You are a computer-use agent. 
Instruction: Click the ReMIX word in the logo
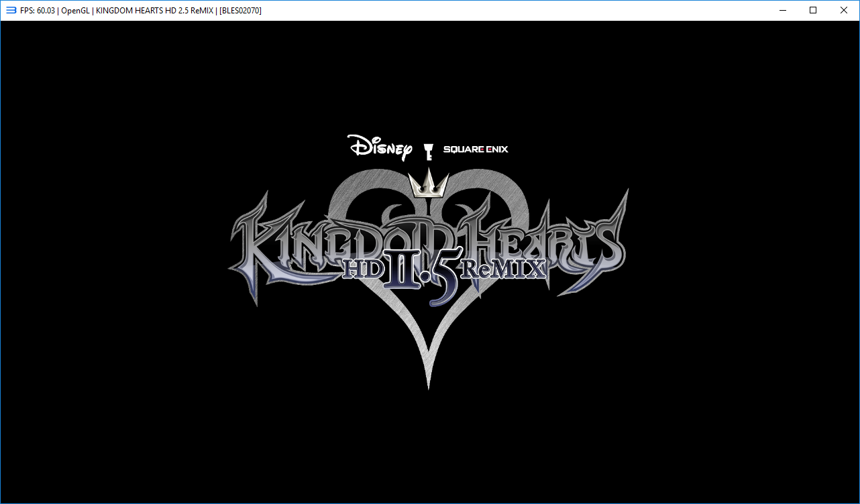pyautogui.click(x=502, y=269)
